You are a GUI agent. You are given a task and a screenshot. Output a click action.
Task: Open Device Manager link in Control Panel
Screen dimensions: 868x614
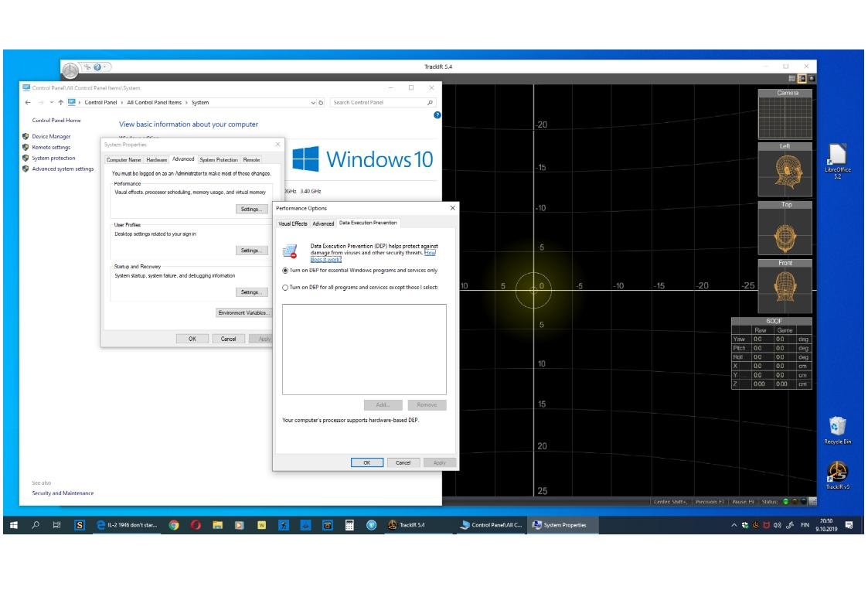pos(51,136)
